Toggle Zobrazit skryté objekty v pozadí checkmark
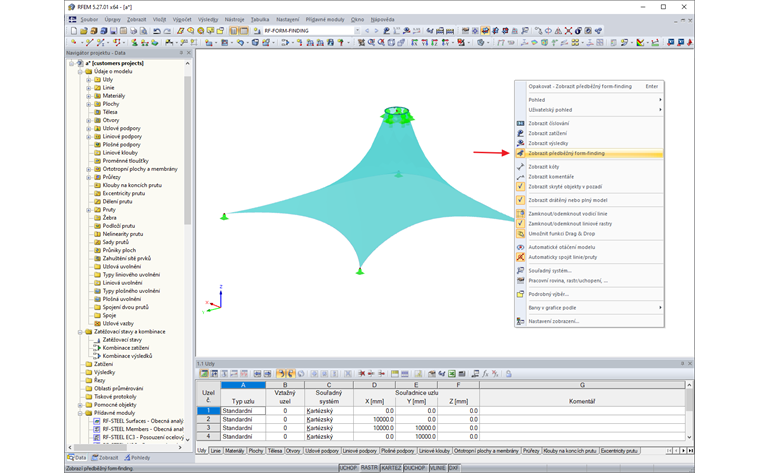Image resolution: width=760 pixels, height=473 pixels. [x=520, y=187]
